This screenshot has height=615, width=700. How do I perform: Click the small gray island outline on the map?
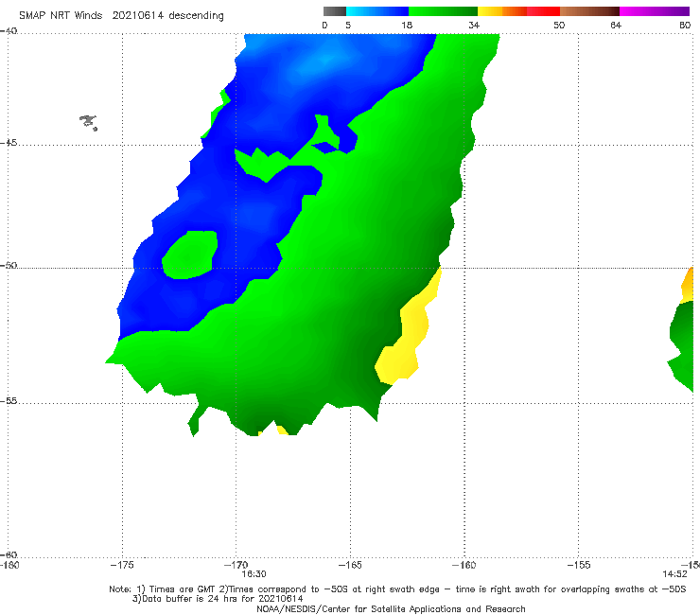(x=88, y=122)
